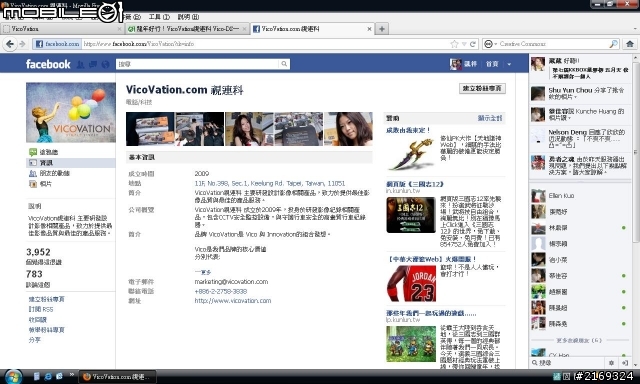640x384 pixels.
Task: Click the 分享 share link in sidebar
Action: [35, 340]
